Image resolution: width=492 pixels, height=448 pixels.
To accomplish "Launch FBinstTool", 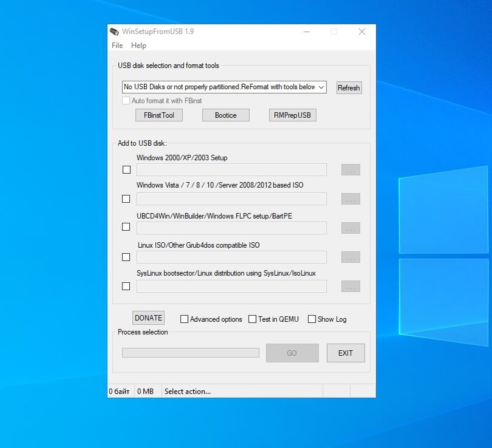I will [159, 115].
